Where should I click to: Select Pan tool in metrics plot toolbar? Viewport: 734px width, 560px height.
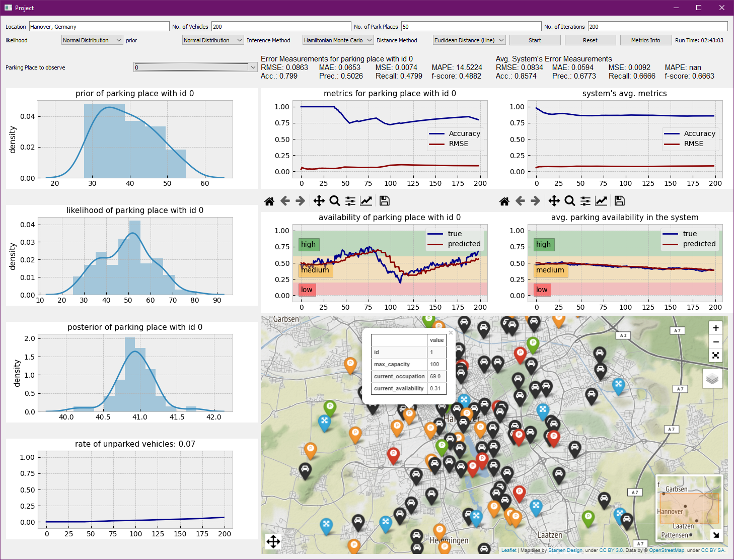click(319, 201)
